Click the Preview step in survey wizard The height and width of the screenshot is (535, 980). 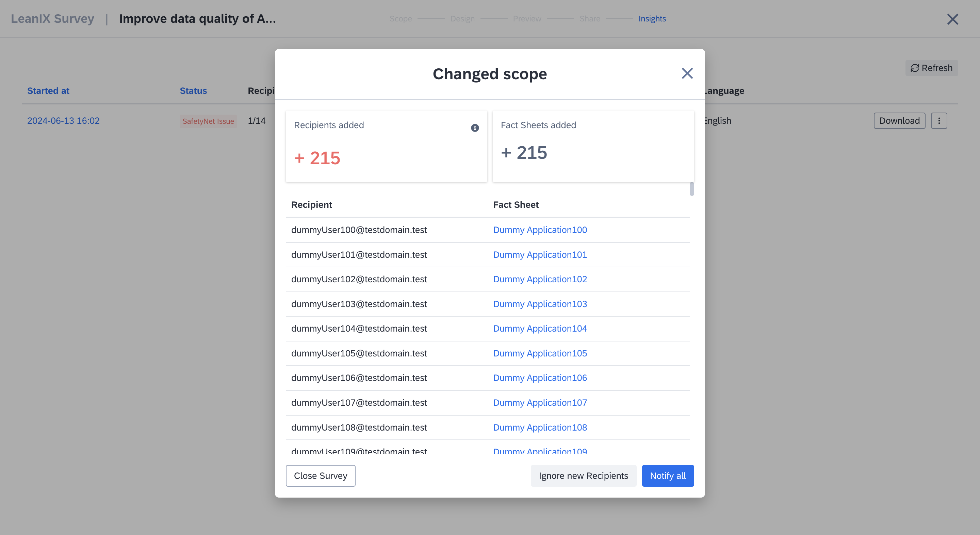[527, 18]
